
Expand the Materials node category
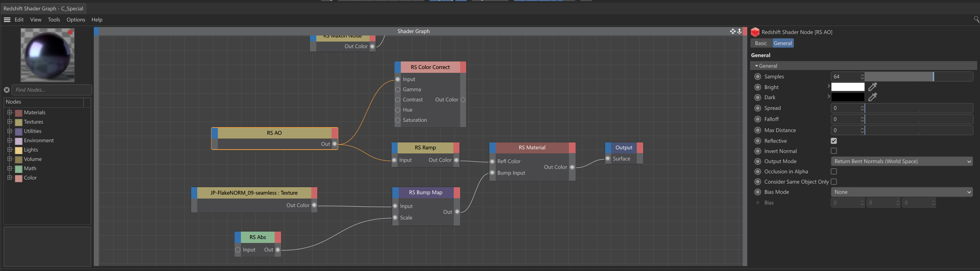pos(10,112)
